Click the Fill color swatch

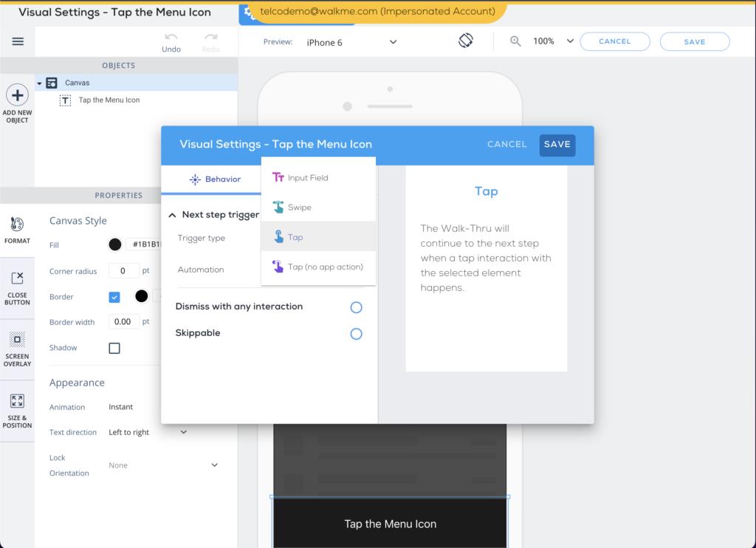[x=115, y=244]
